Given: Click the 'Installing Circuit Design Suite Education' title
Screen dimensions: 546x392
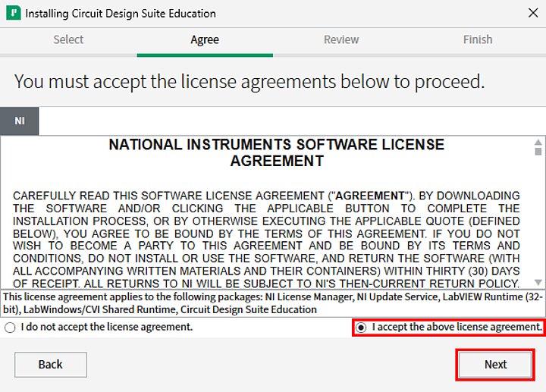Looking at the screenshot, I should pyautogui.click(x=121, y=14).
